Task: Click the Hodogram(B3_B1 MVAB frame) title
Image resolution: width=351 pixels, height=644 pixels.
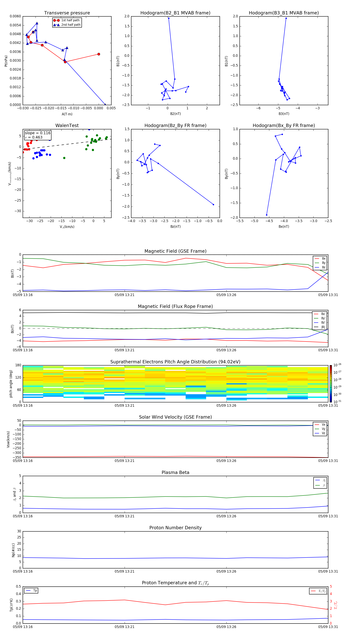Action: point(284,13)
